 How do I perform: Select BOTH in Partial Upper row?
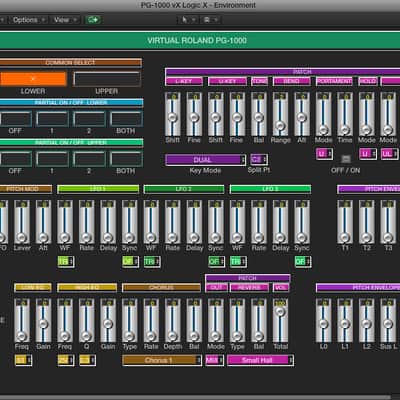click(126, 159)
